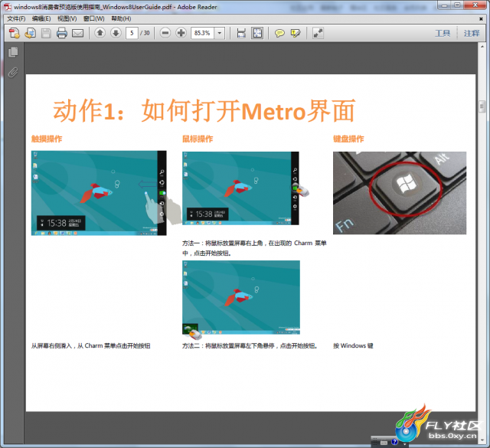Viewport: 490px width, 448px height.
Task: Show page thumbnails panel in sidebar
Action: [x=13, y=52]
